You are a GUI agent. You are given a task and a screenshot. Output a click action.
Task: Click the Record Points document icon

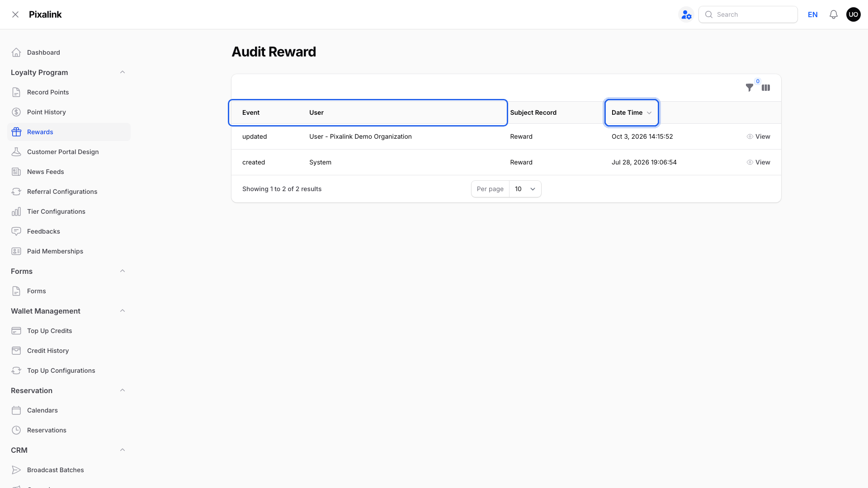pos(16,92)
